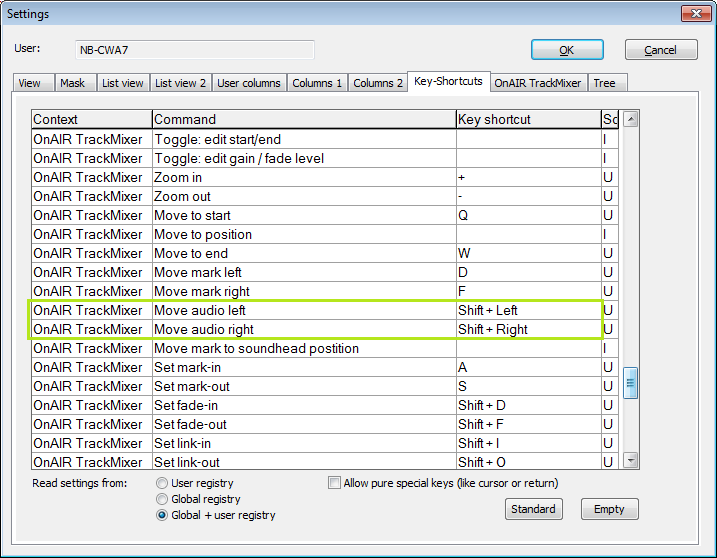Go to the OnAIR TrackMixer tab
717x558 pixels.
[538, 83]
